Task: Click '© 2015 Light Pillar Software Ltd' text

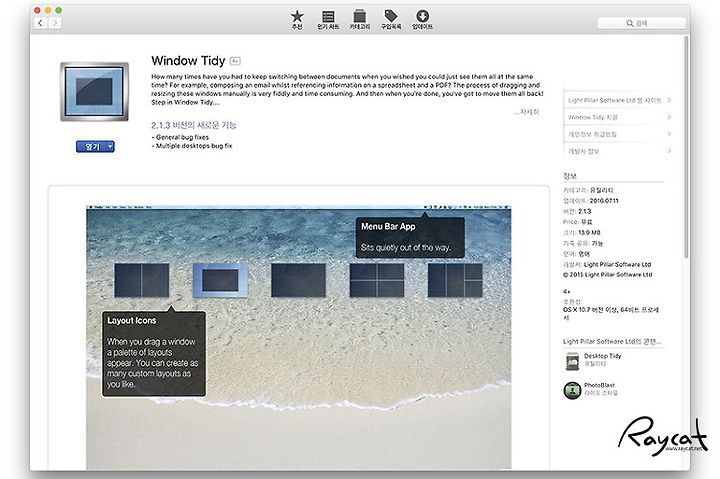Action: (608, 274)
